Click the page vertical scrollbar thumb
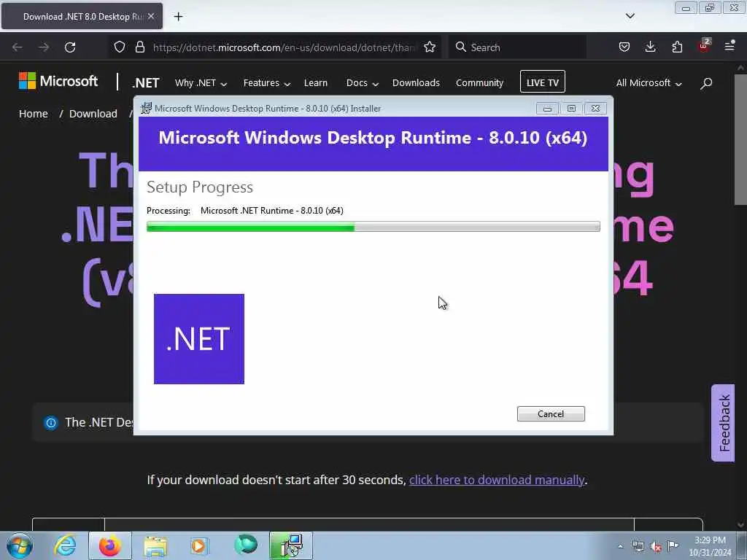This screenshot has width=747, height=560. click(740, 139)
